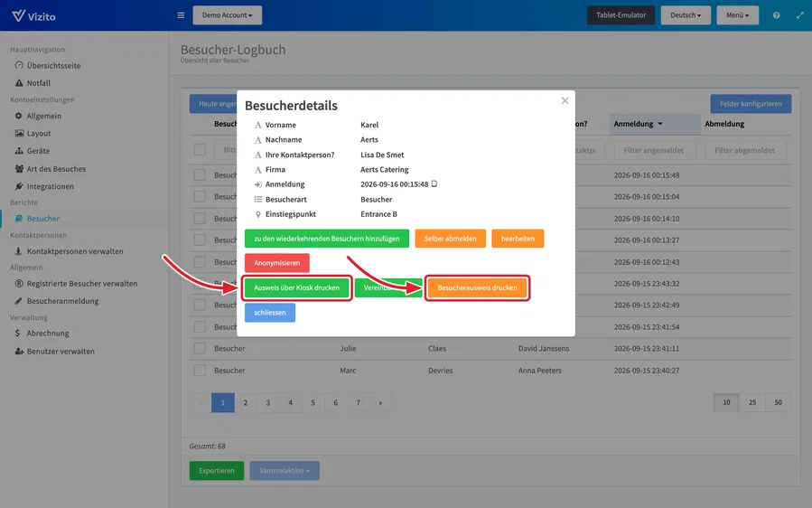Open Integrationen in the sidebar
Screen dimensions: 812x508
click(x=44, y=186)
